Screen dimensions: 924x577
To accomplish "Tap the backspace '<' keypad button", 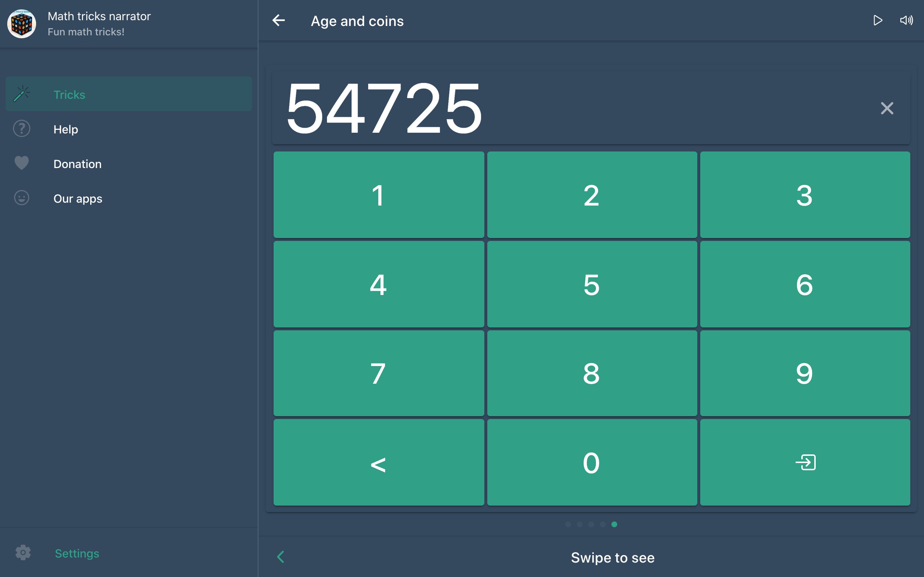I will pyautogui.click(x=378, y=463).
